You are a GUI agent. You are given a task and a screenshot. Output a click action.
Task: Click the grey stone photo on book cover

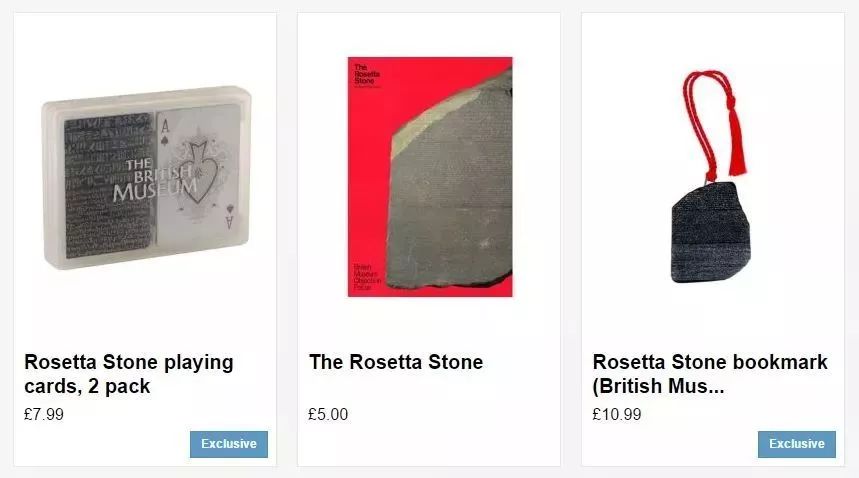click(x=450, y=190)
